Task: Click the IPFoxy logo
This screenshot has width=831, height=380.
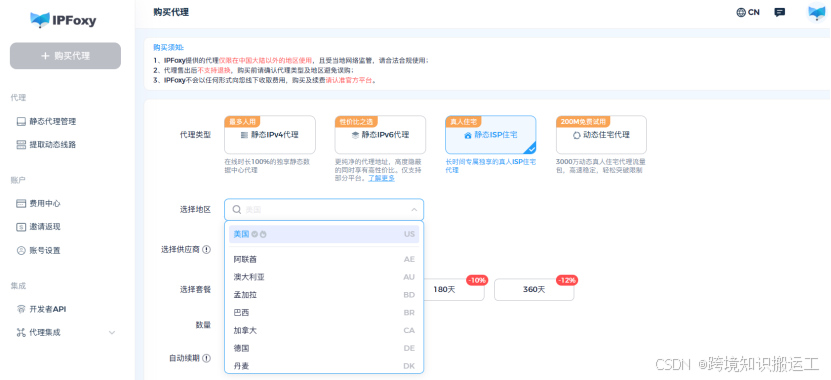Action: tap(64, 20)
